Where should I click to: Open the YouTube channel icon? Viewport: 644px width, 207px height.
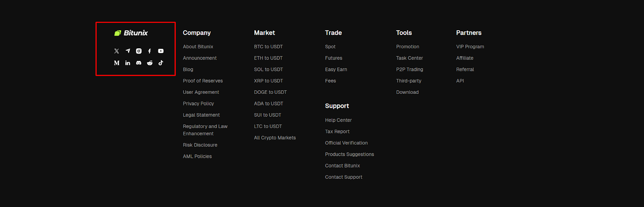[x=161, y=51]
